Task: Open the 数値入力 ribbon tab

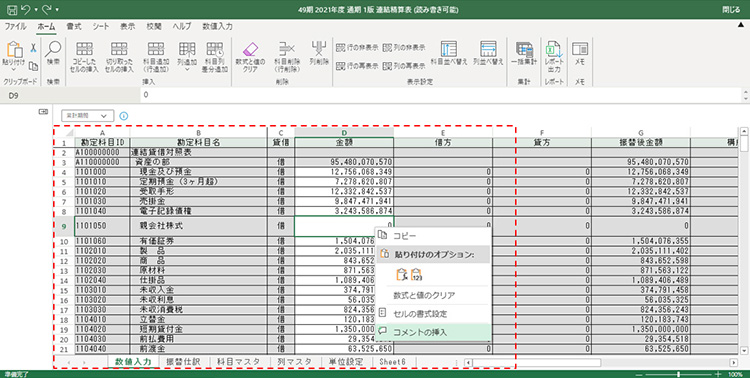Action: [x=217, y=26]
